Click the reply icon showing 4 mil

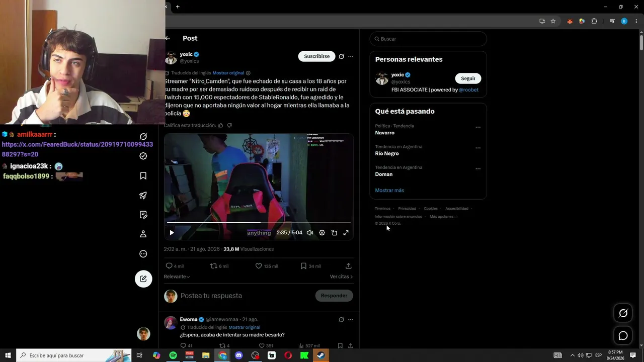pyautogui.click(x=175, y=266)
